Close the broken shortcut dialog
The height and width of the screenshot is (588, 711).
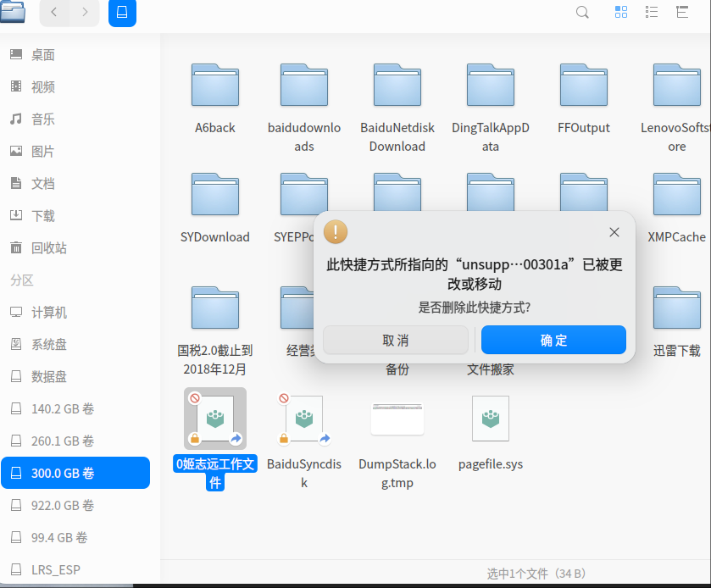(x=614, y=232)
